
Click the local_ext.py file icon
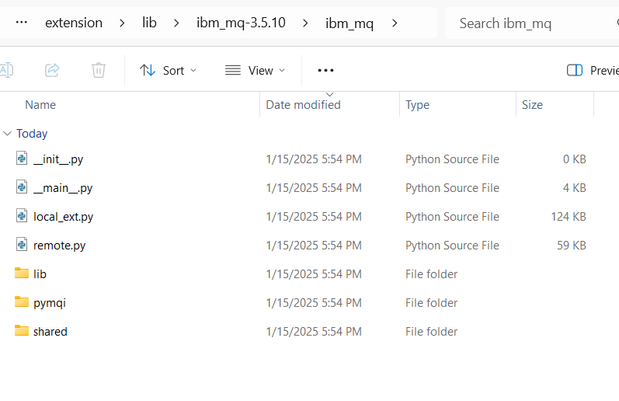22,216
